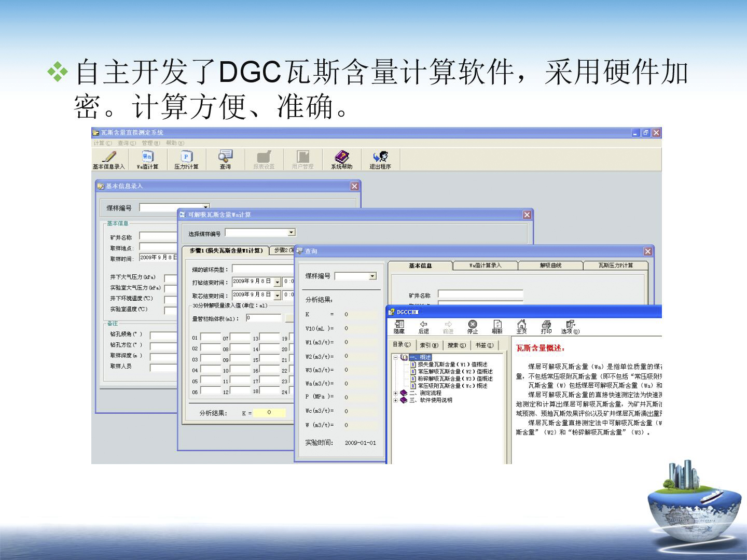Open 基本信息录入 from the main toolbar
The height and width of the screenshot is (560, 747).
[x=108, y=160]
